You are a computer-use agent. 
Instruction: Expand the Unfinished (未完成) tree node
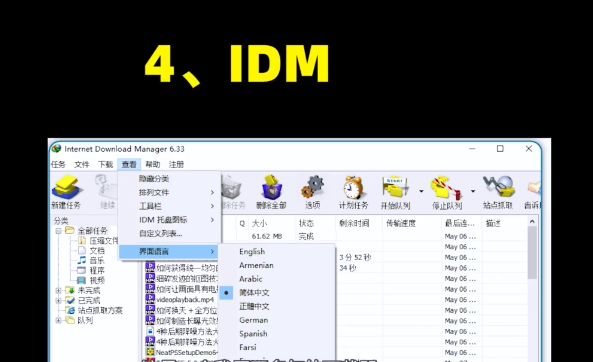coord(58,291)
